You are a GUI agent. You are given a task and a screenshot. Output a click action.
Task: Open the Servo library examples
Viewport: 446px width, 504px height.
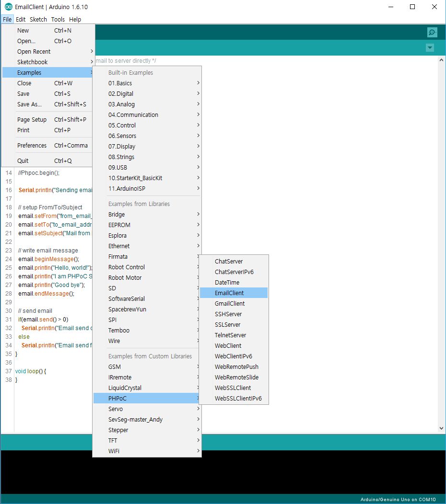click(x=147, y=409)
